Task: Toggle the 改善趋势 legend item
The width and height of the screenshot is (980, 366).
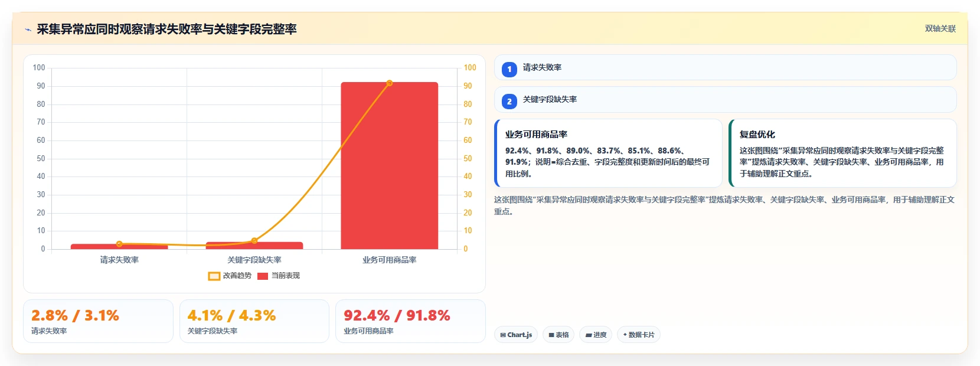Action: tap(230, 276)
